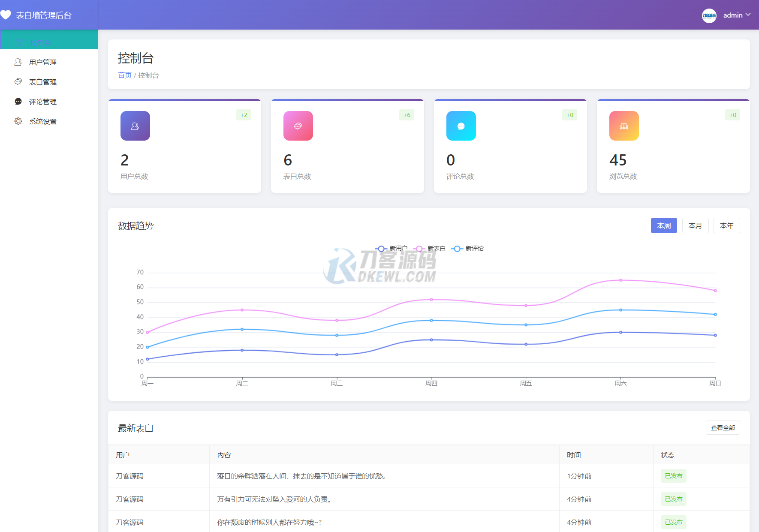
Task: Switch the trend chart to 本年
Action: (726, 226)
